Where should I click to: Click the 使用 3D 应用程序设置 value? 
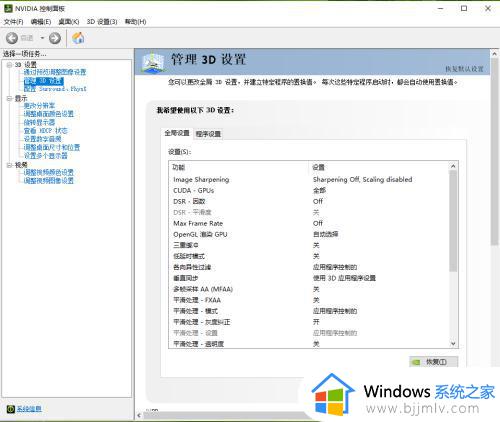pos(344,278)
